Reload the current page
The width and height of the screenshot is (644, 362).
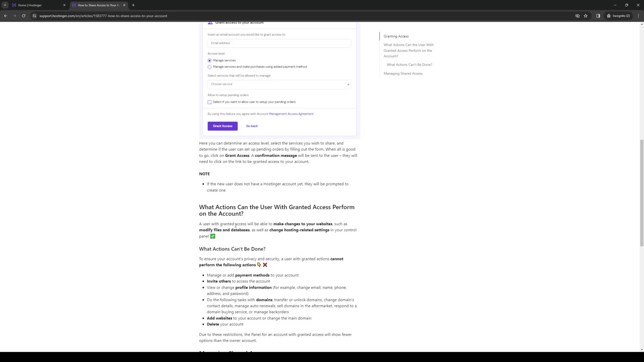click(24, 16)
